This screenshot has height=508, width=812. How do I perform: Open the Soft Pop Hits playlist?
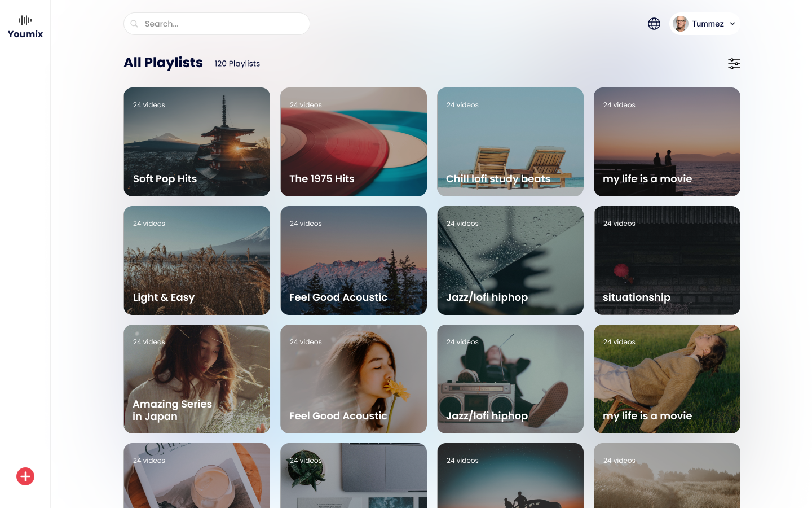tap(197, 142)
